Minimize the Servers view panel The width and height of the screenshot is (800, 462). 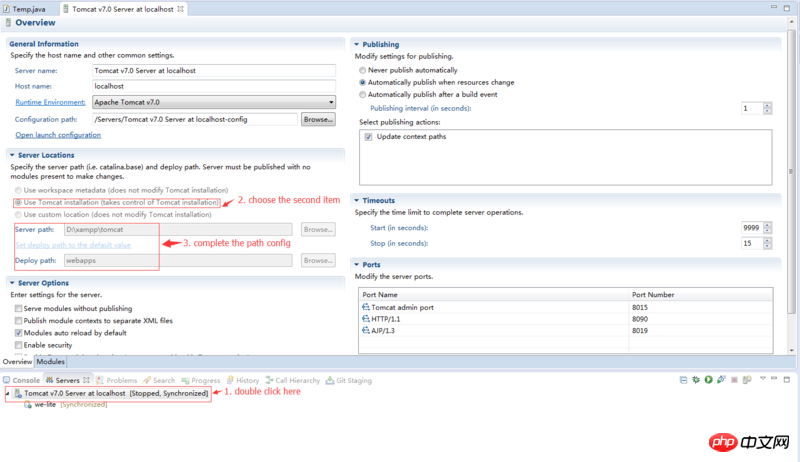(x=774, y=379)
